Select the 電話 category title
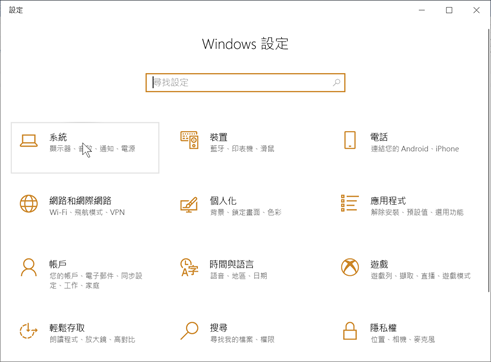Screen dimensions: 491x362 (379, 137)
